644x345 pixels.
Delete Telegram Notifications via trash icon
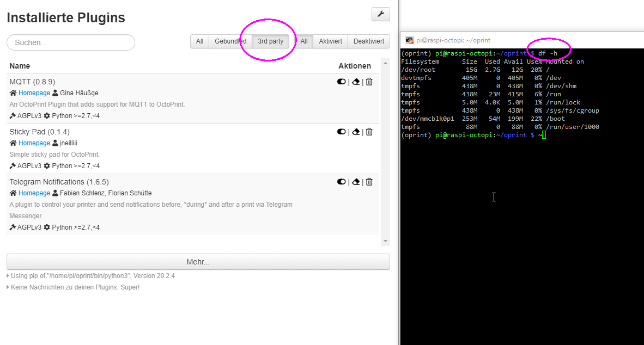click(x=369, y=181)
